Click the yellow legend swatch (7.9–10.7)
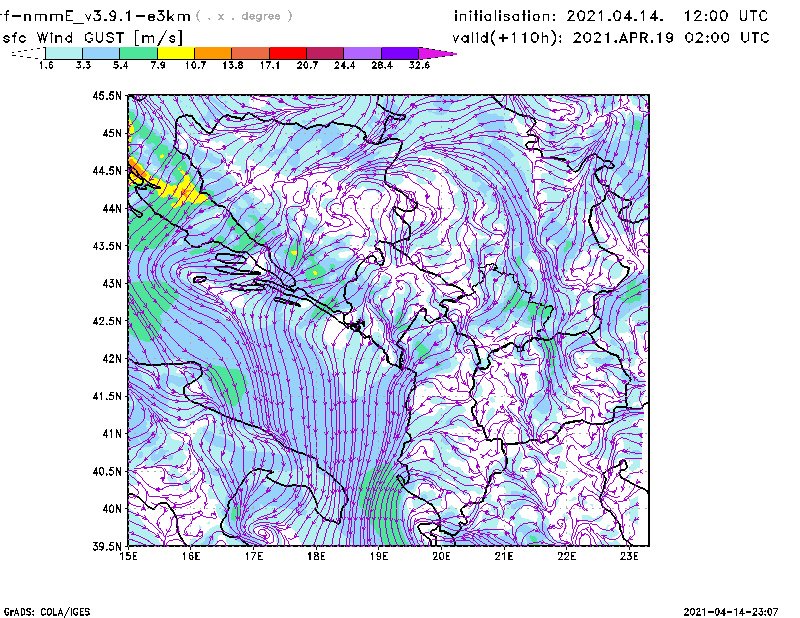The image size is (800, 618). pos(176,53)
